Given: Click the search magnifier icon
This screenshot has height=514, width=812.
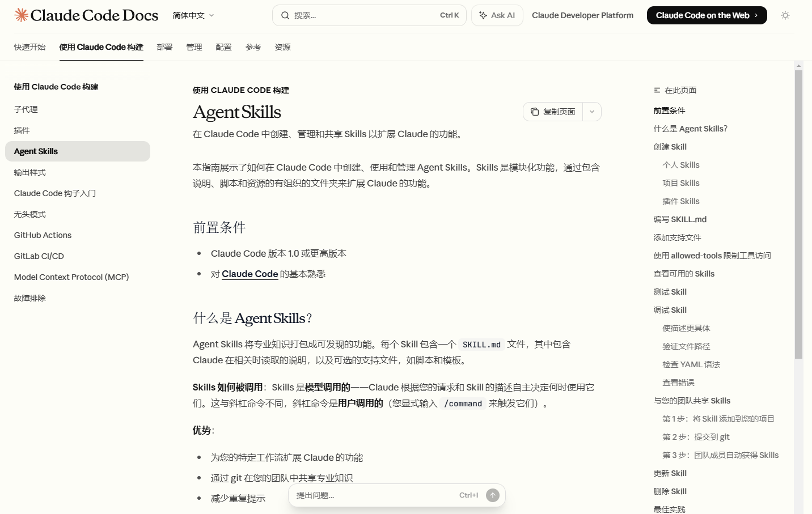Looking at the screenshot, I should click(285, 15).
